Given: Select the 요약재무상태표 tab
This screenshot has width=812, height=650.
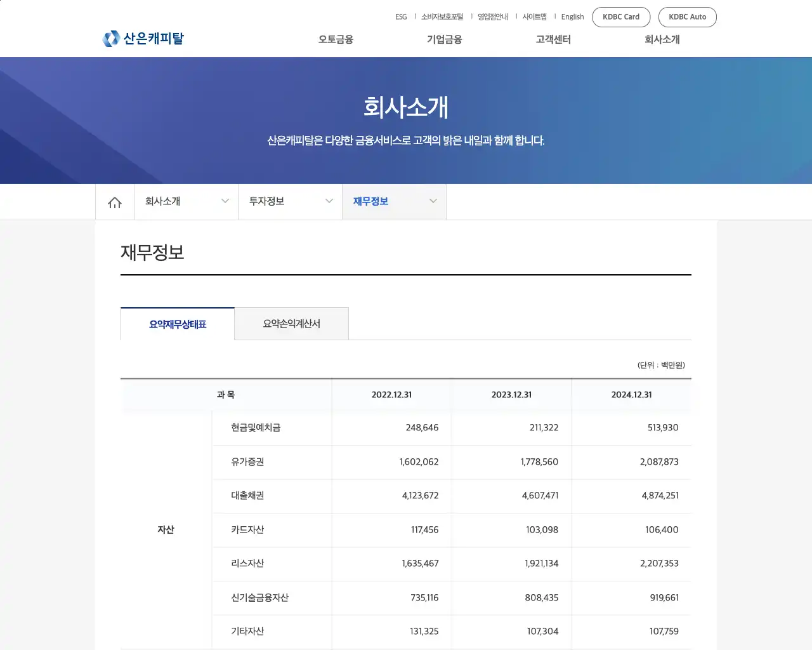Looking at the screenshot, I should point(177,323).
